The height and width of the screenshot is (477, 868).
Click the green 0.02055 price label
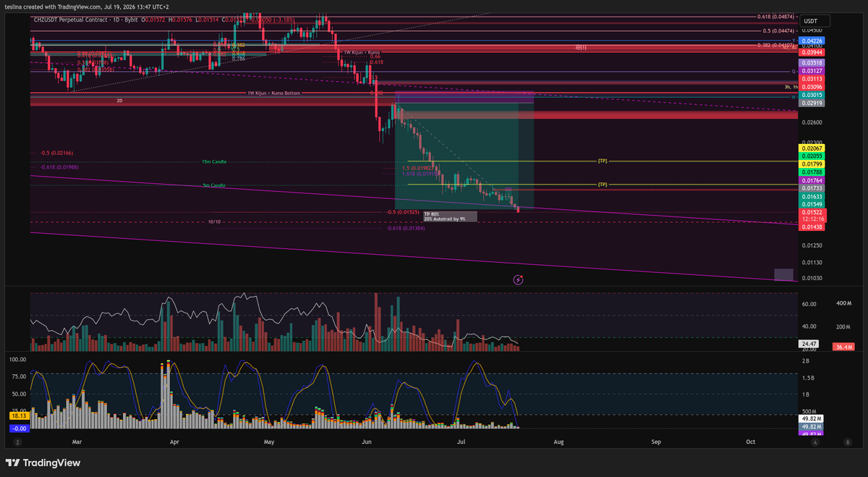(x=811, y=156)
